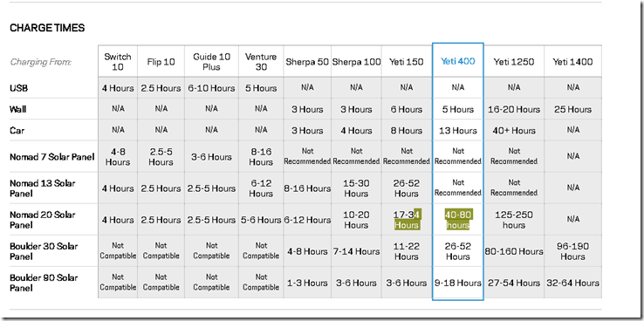Click the '5-6 Hours' cell
The image size is (644, 321).
pyautogui.click(x=261, y=220)
